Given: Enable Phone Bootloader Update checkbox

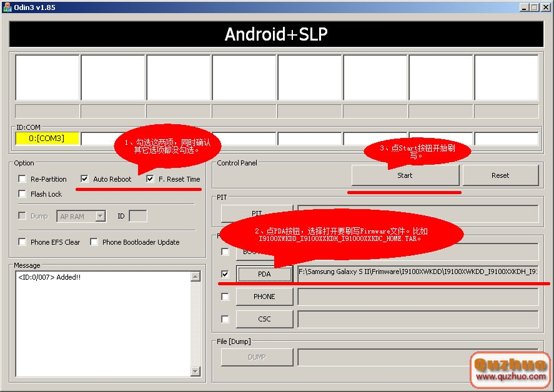Looking at the screenshot, I should pyautogui.click(x=94, y=242).
